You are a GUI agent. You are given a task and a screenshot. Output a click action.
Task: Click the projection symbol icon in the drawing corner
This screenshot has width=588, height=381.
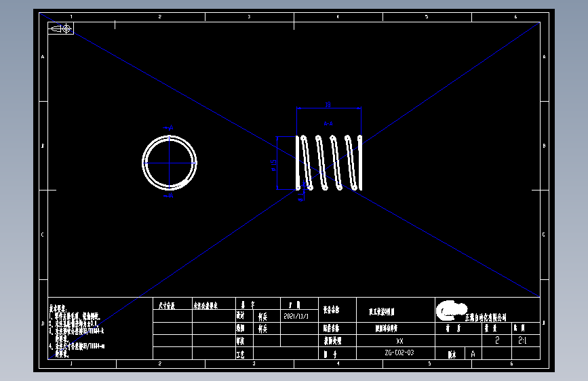point(61,28)
